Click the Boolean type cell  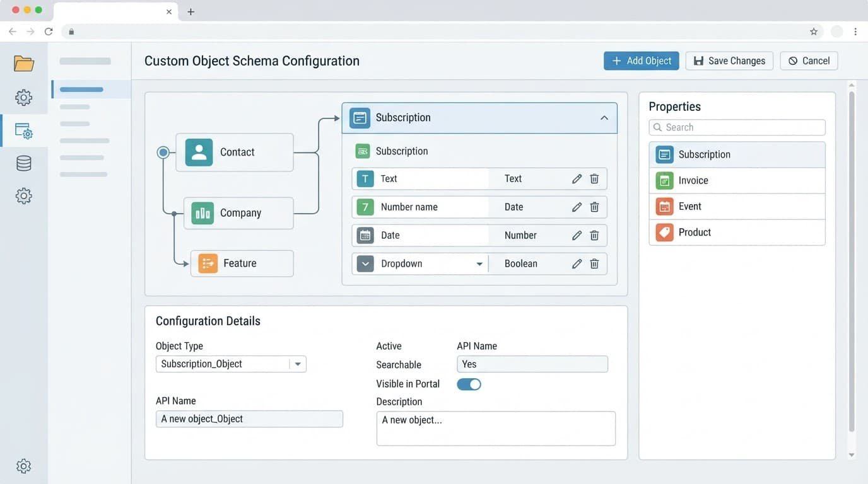click(521, 264)
